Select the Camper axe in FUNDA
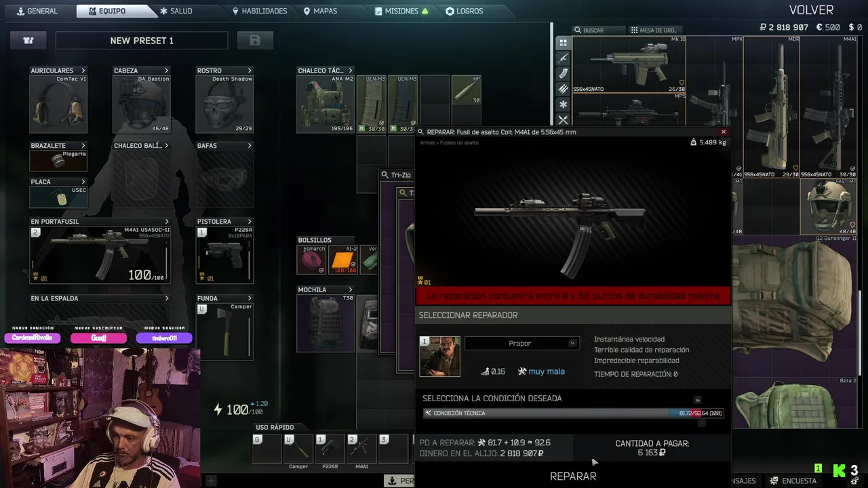868x488 pixels. [x=224, y=331]
